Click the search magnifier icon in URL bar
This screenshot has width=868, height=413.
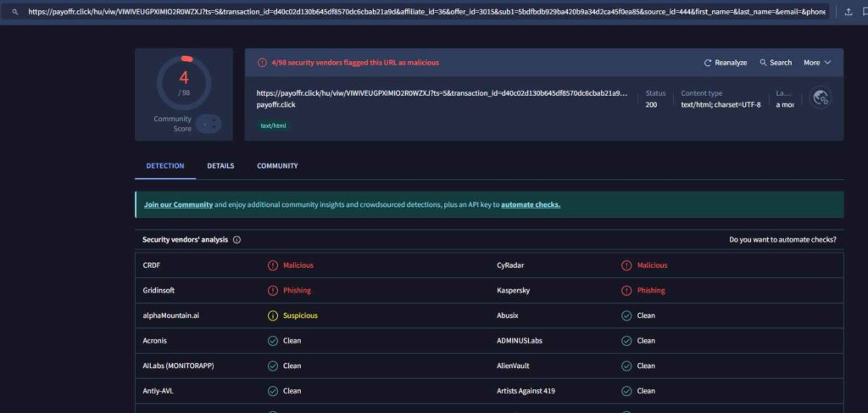14,12
